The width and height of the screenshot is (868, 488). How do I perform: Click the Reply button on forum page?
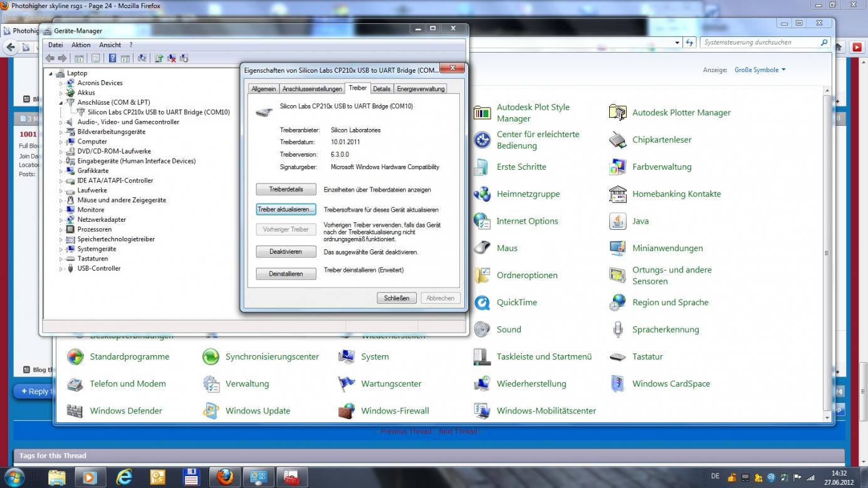click(35, 392)
